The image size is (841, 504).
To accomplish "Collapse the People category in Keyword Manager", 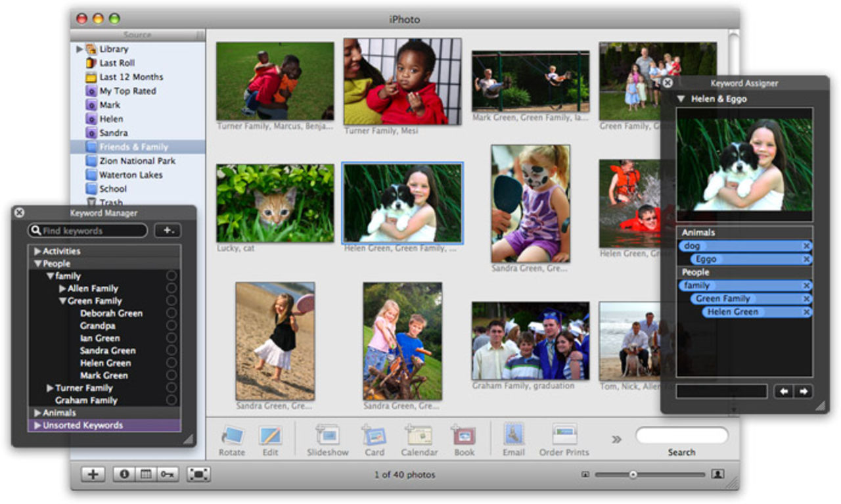I will (x=37, y=263).
